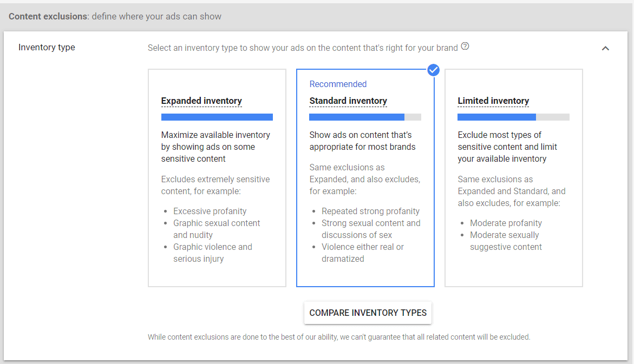Click the Repeated strong profanity bullet
This screenshot has height=364, width=634.
[370, 211]
